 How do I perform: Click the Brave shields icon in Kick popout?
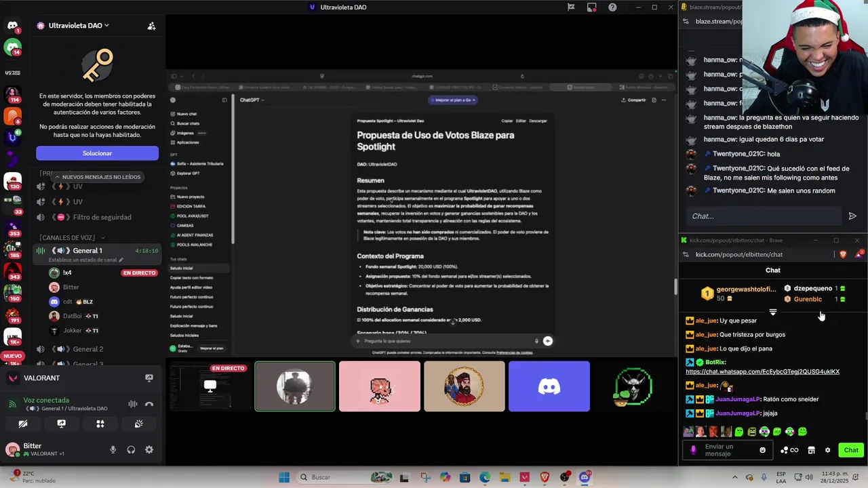843,254
